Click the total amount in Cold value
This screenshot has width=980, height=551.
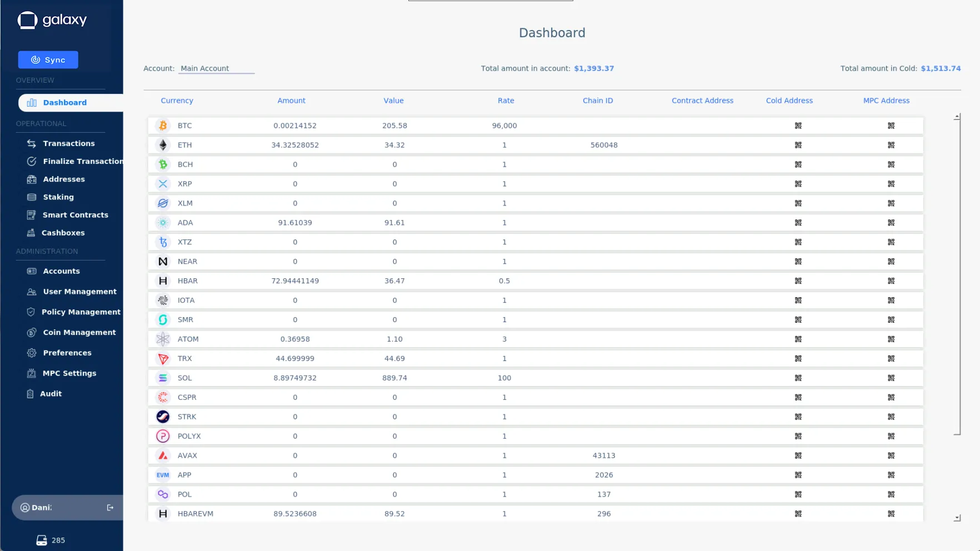tap(941, 68)
